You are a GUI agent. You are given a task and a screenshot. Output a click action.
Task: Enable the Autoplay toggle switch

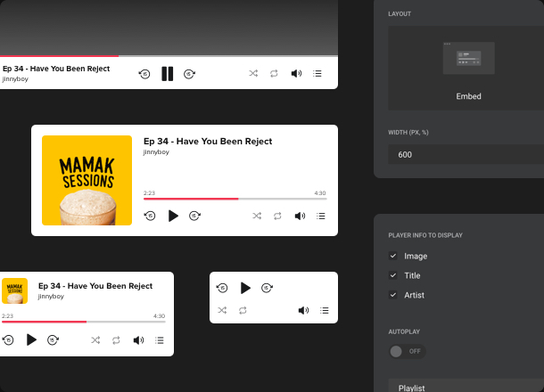[407, 351]
